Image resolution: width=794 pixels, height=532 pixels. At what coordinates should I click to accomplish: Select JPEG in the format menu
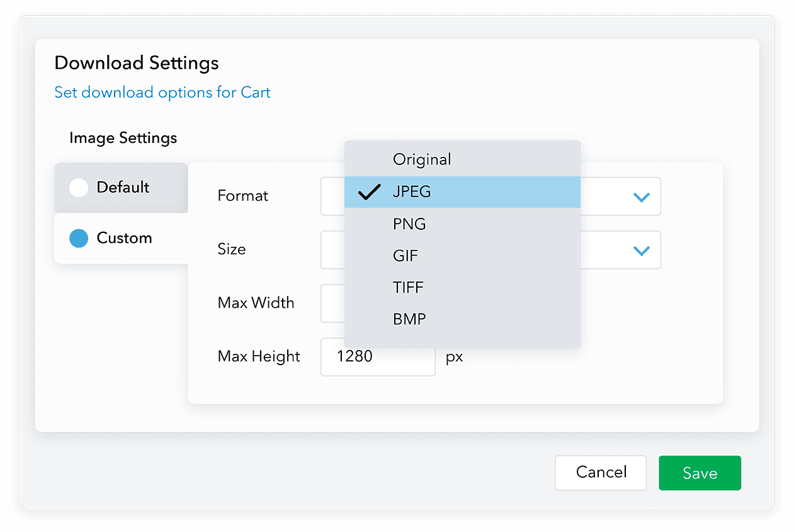pos(412,192)
